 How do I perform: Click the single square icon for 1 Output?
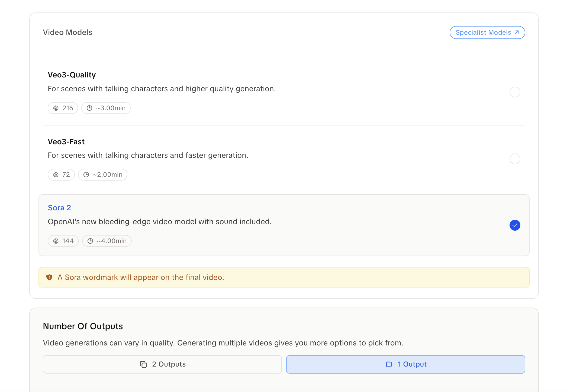[x=389, y=364]
